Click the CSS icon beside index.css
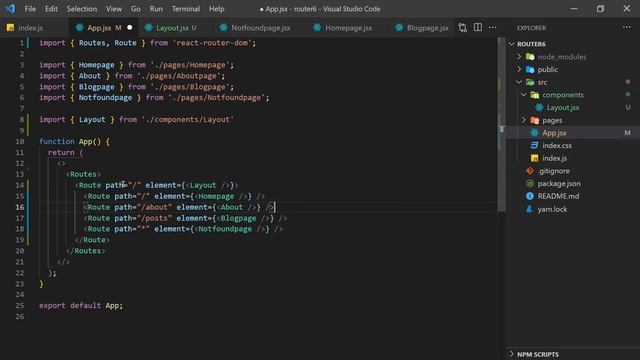This screenshot has height=360, width=640. pyautogui.click(x=535, y=145)
